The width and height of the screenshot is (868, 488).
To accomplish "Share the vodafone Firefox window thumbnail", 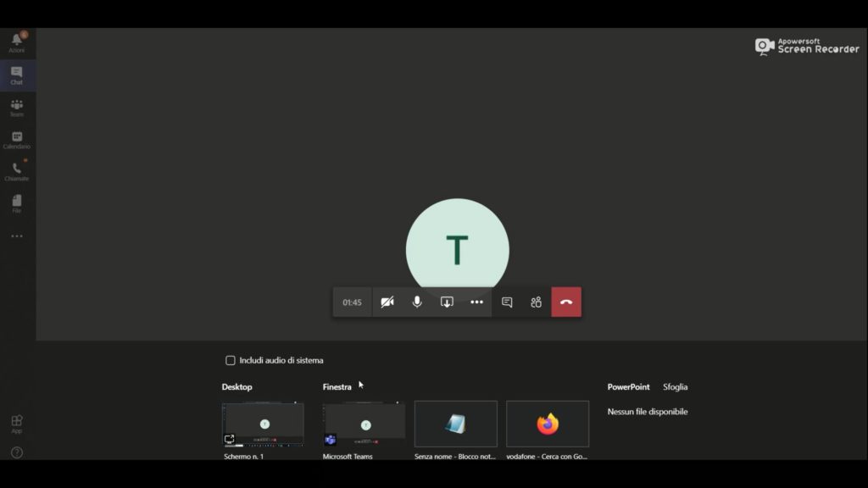I will click(x=548, y=424).
